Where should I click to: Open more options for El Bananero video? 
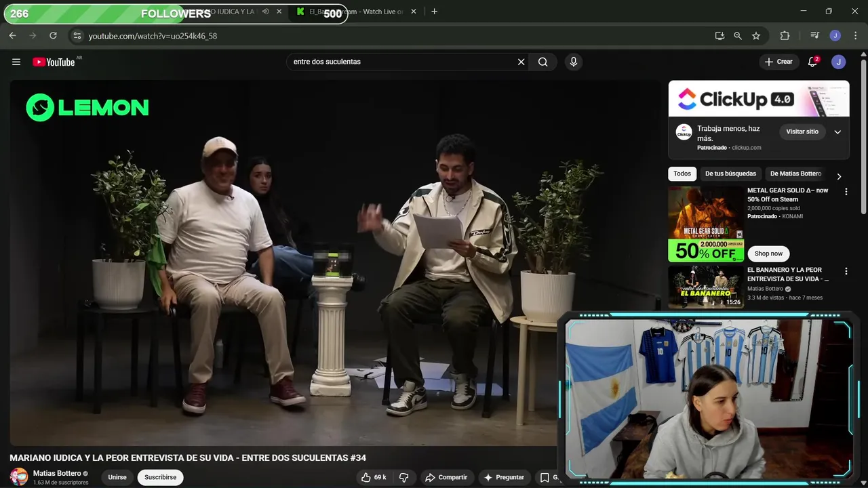point(846,271)
